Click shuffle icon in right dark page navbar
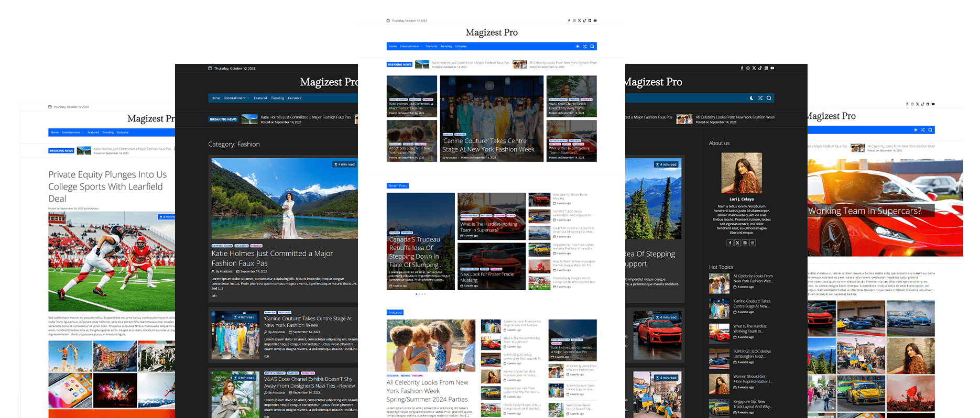980x418 pixels. click(760, 98)
